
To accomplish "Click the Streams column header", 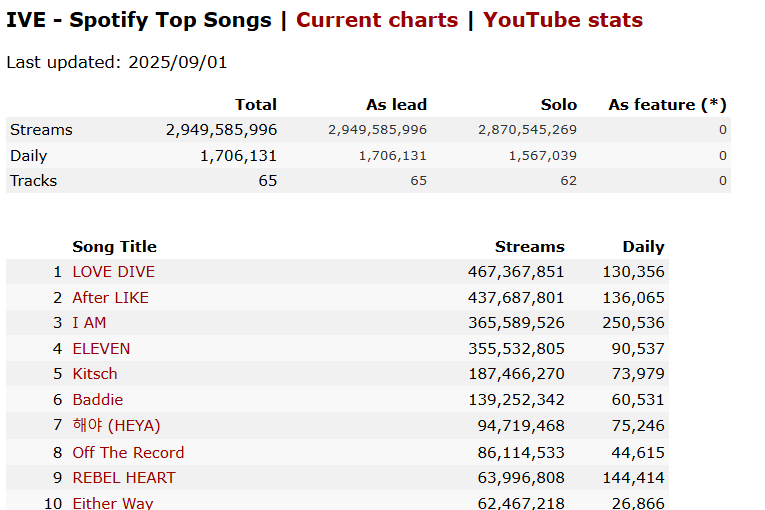I will [x=529, y=247].
